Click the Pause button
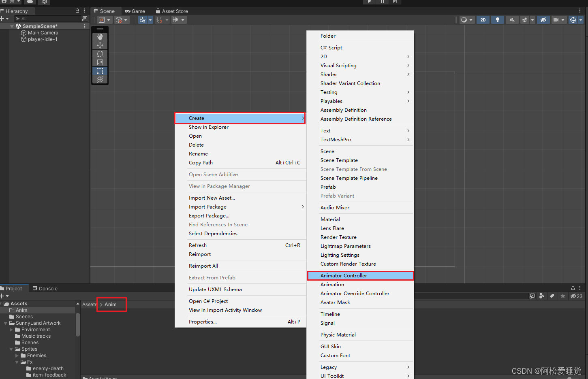 [x=382, y=2]
